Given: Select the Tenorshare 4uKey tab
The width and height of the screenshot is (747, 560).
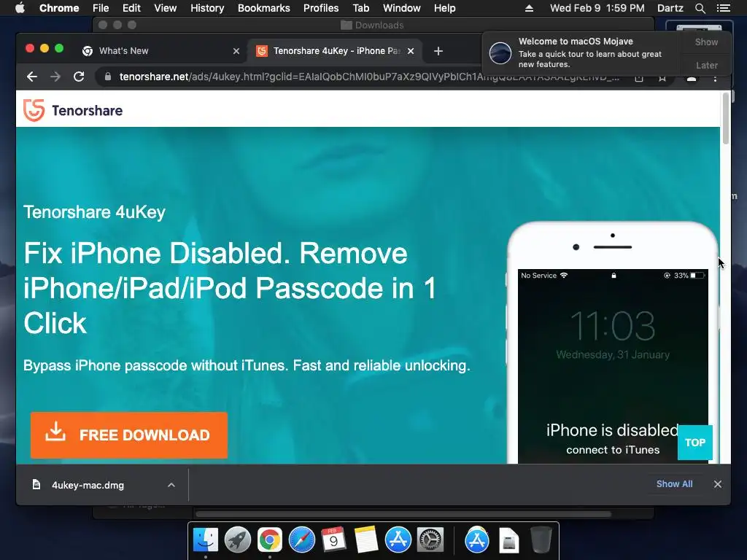Looking at the screenshot, I should [x=333, y=51].
